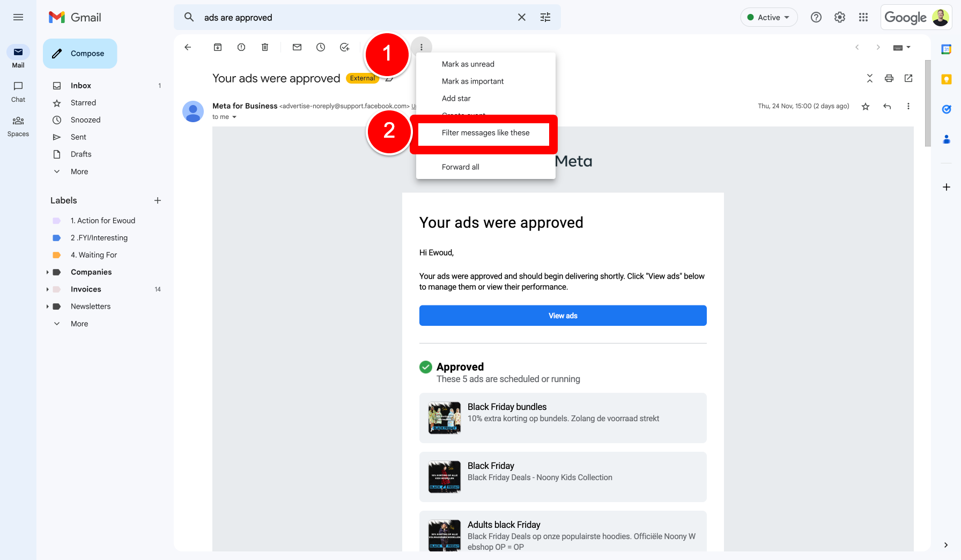The height and width of the screenshot is (560, 961).
Task: Report this email as spam
Action: (x=241, y=47)
